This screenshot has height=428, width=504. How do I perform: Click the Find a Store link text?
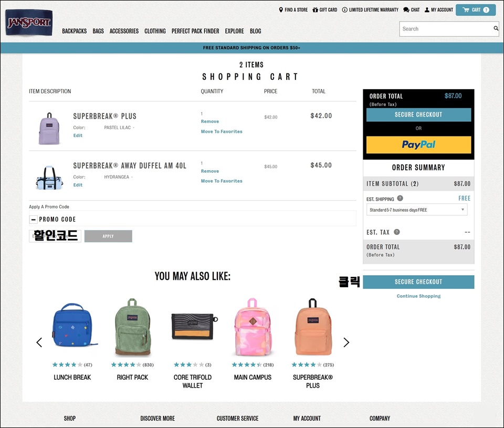[296, 9]
